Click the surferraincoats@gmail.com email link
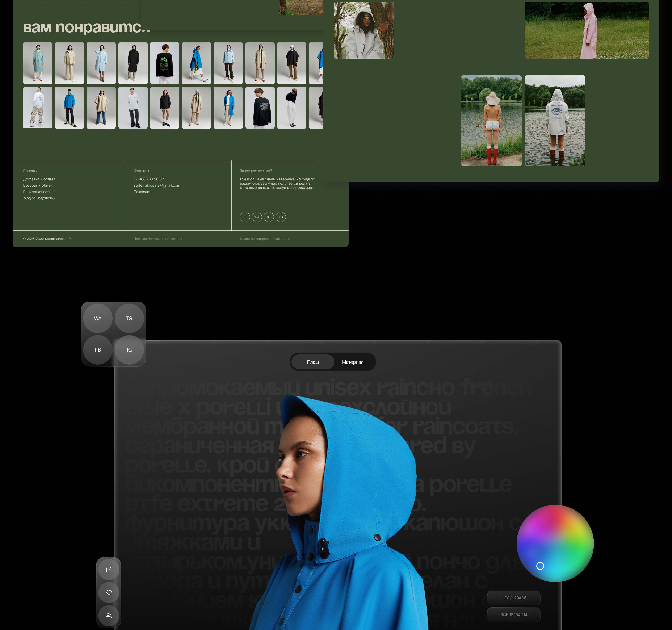 point(157,185)
